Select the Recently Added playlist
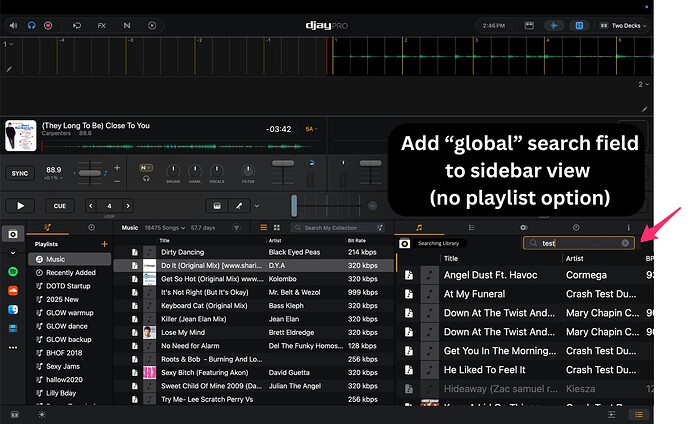This screenshot has height=424, width=690. 70,272
